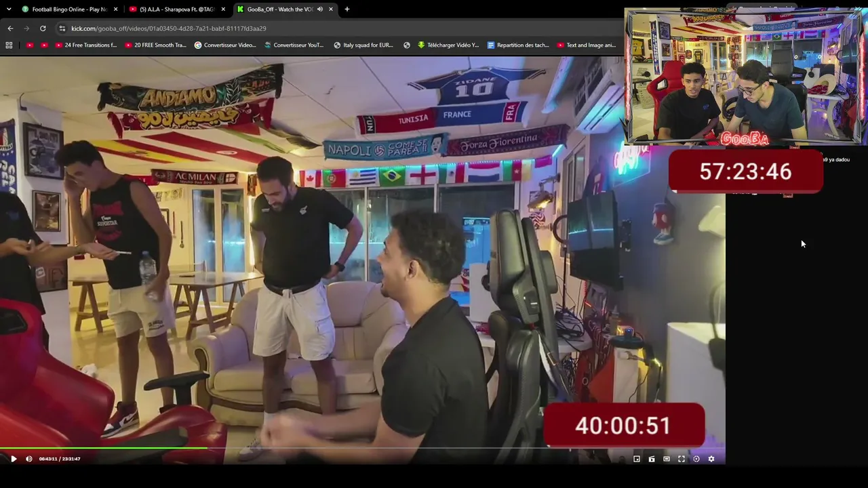Go back to the previous page

coord(10,28)
